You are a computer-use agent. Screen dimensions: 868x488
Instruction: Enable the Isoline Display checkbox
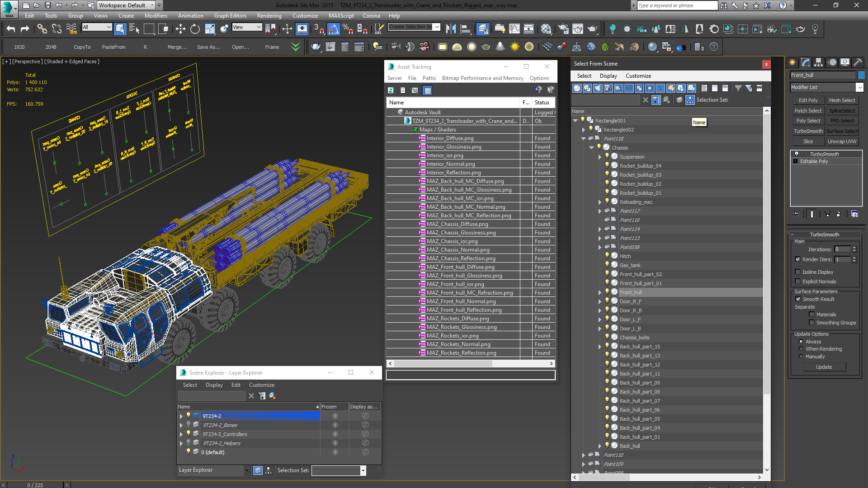[x=798, y=272]
